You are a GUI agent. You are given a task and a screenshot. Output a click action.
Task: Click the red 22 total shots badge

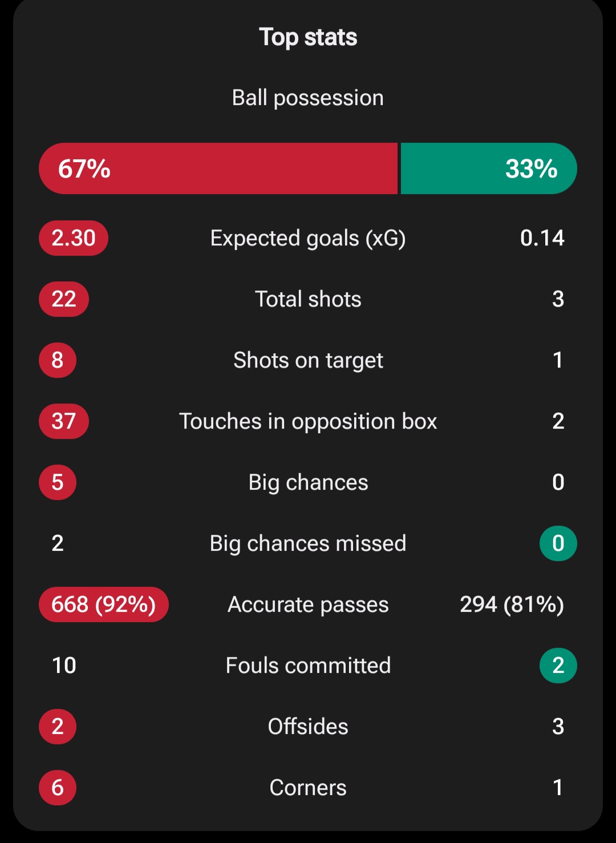click(x=64, y=299)
